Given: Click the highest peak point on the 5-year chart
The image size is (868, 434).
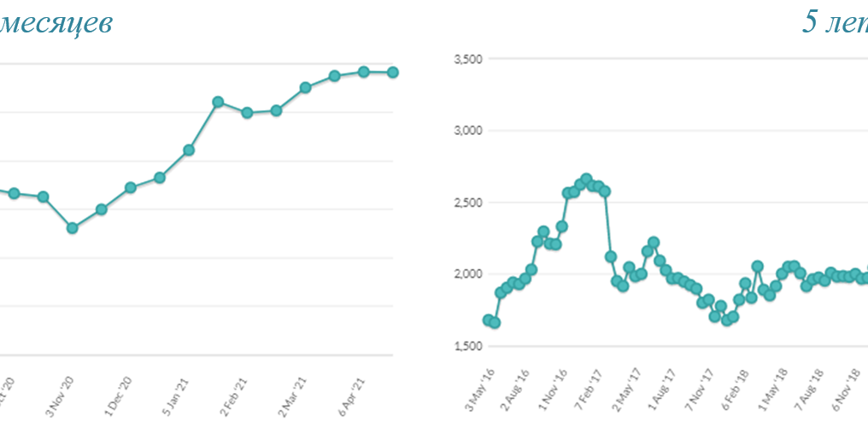Looking at the screenshot, I should tap(586, 179).
